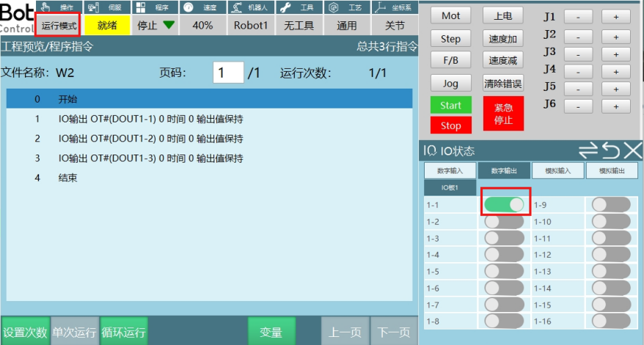Jog J1 in the minus direction

pos(578,17)
